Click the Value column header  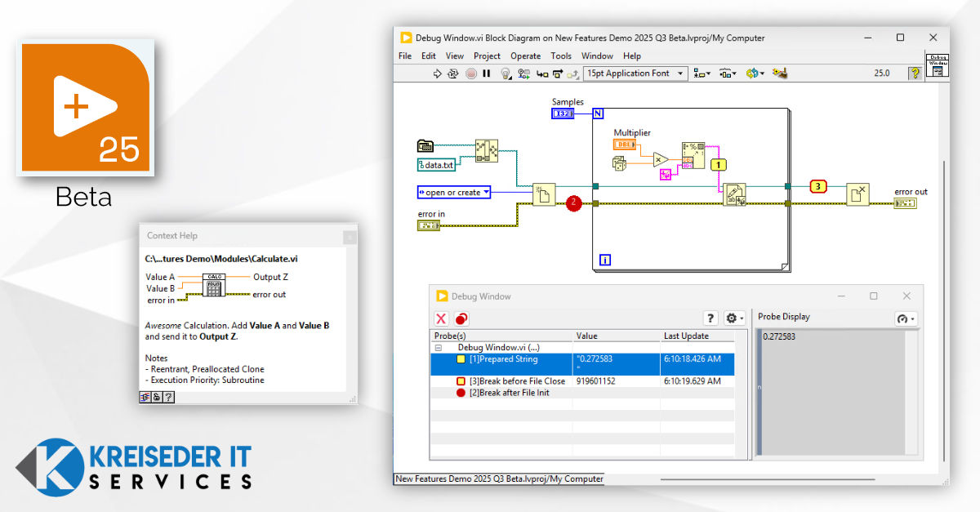click(616, 336)
